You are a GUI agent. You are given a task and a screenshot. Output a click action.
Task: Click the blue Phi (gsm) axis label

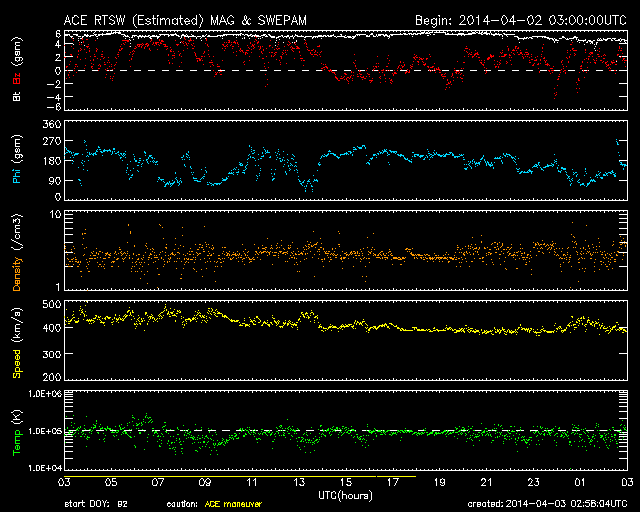[15, 160]
